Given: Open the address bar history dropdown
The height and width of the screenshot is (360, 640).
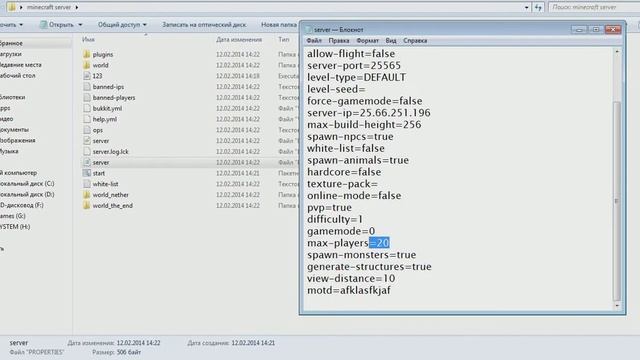Looking at the screenshot, I should coord(527,7).
